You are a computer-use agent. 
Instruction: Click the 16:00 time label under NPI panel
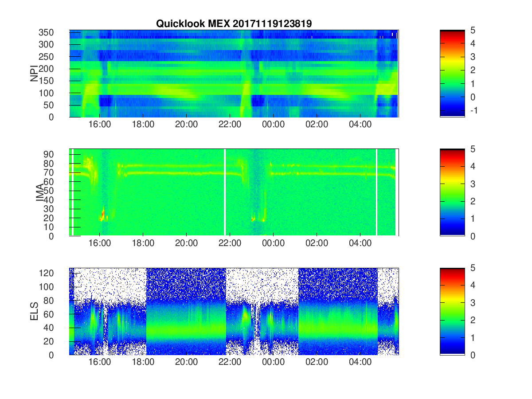pyautogui.click(x=100, y=125)
